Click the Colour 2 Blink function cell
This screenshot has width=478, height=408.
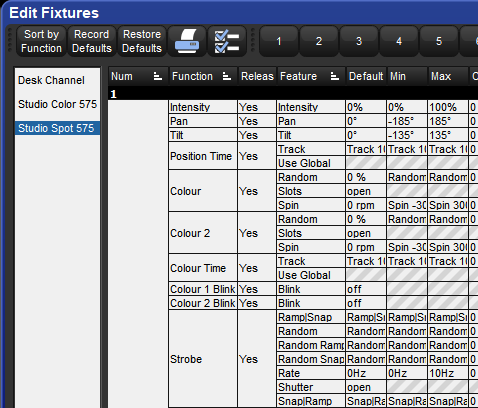pyautogui.click(x=203, y=303)
